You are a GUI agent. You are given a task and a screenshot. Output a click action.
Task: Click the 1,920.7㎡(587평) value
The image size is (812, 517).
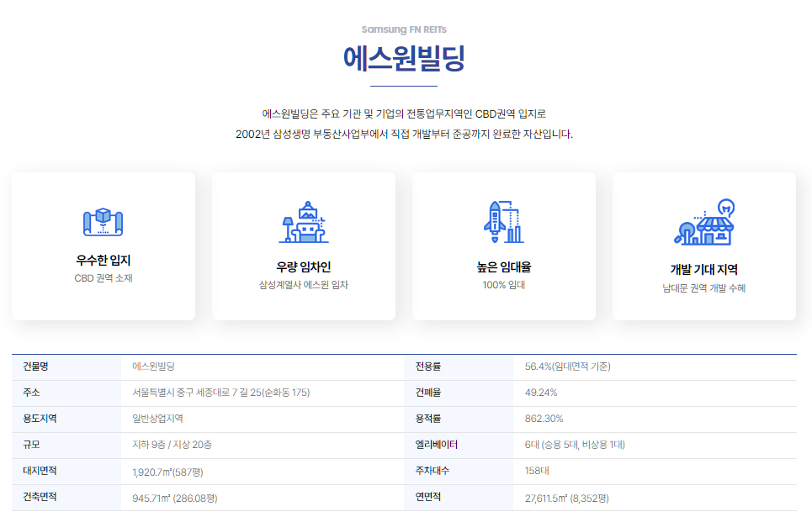click(167, 472)
